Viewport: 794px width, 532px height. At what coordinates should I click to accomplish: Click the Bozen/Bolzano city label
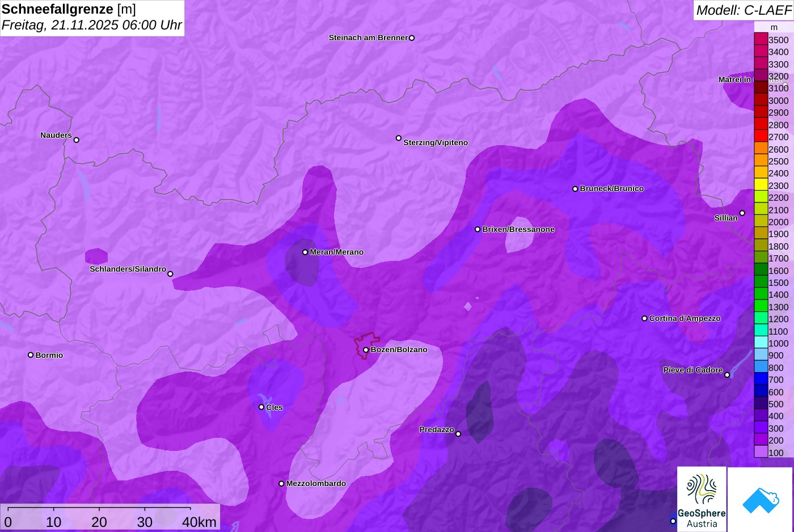(x=399, y=349)
